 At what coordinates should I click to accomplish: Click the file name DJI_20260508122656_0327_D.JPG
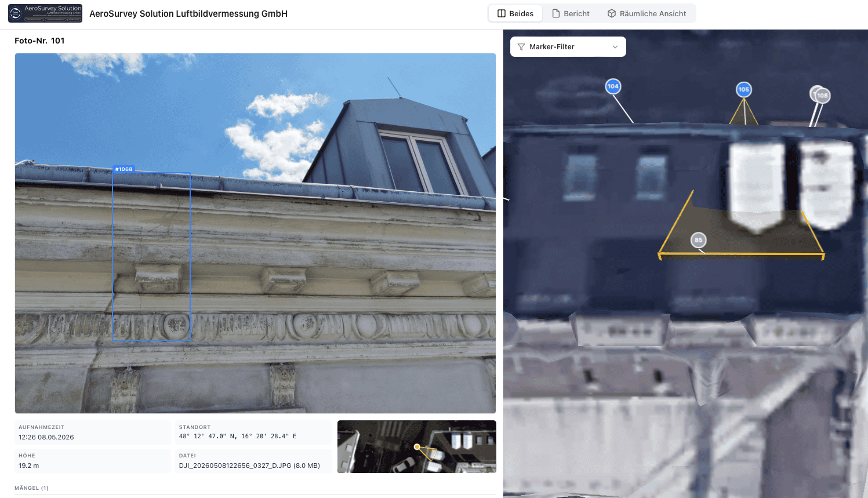235,466
